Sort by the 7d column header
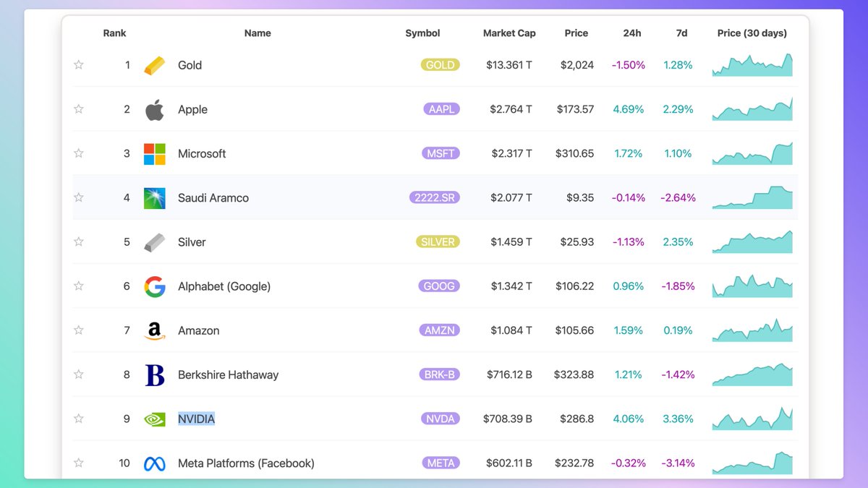Screen dimensions: 868x488 click(681, 33)
